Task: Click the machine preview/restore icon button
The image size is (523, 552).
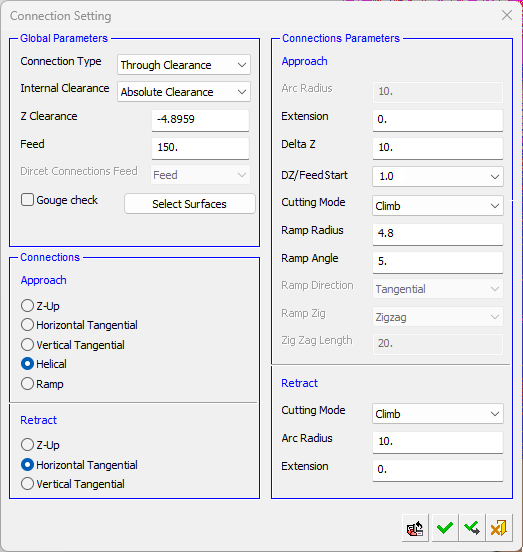Action: pyautogui.click(x=415, y=528)
